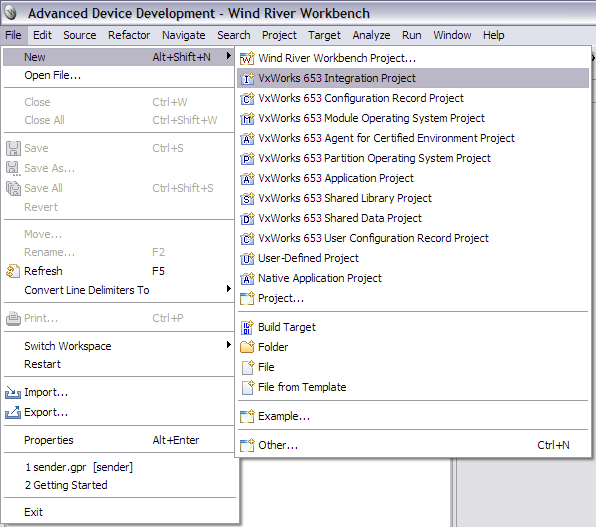Screen dimensions: 596x527
Task: Click the Import icon in File menu
Action: tap(13, 392)
